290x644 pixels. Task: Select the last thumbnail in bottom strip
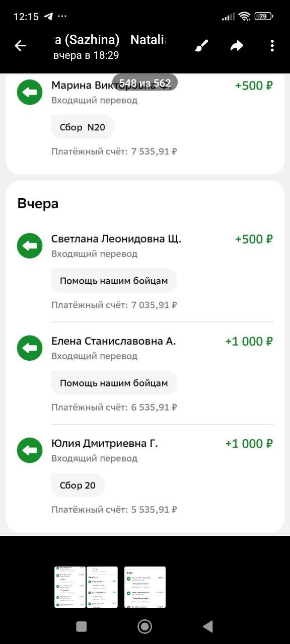pyautogui.click(x=145, y=587)
